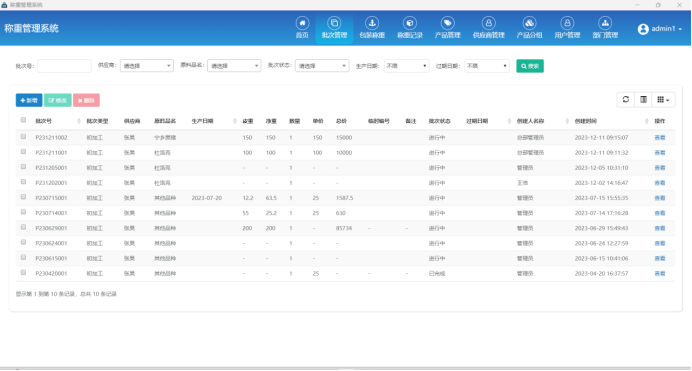
Task: Check the row P230629001 checkbox
Action: [23, 227]
